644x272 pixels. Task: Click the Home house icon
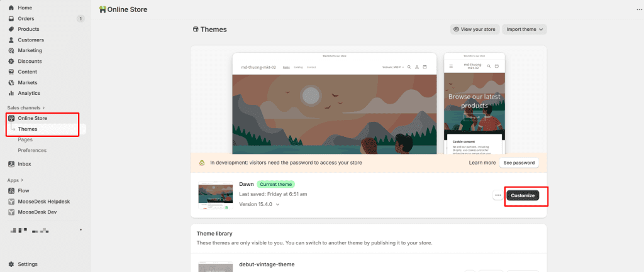click(x=11, y=8)
